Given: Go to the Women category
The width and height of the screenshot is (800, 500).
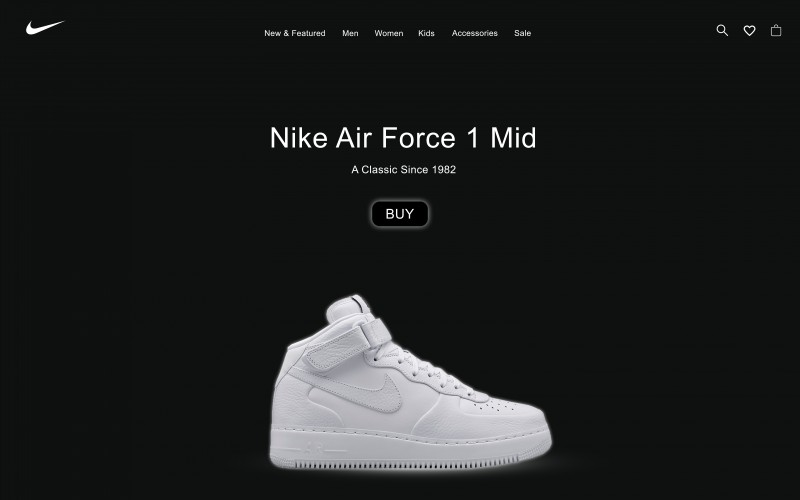Looking at the screenshot, I should coord(388,33).
